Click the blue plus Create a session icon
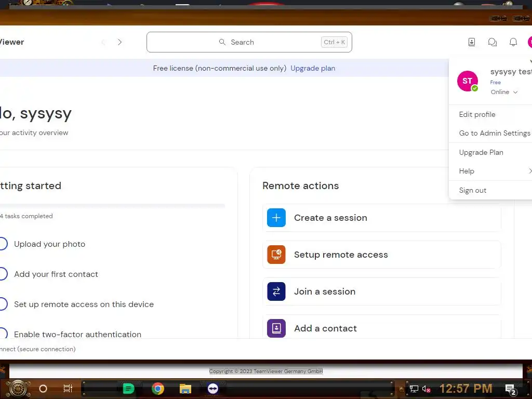 pos(276,218)
